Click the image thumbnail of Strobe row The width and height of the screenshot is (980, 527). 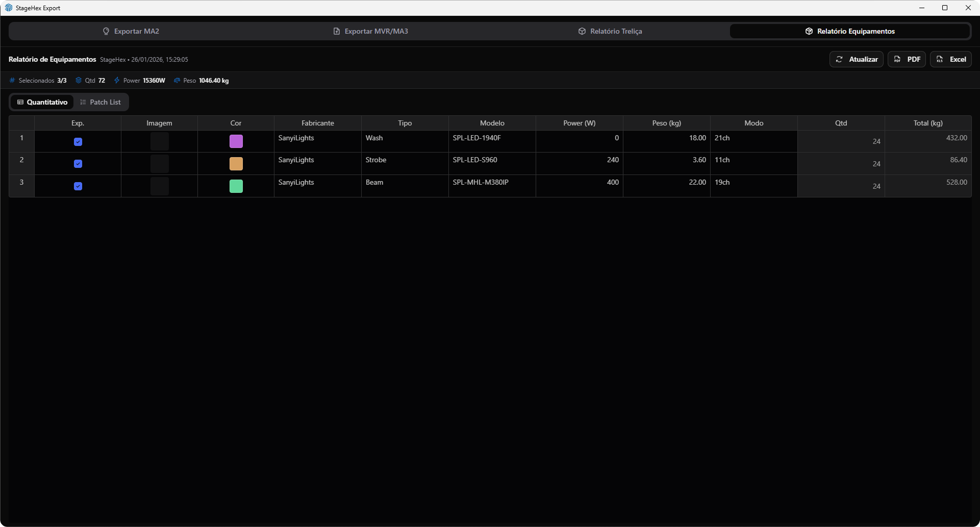tap(160, 164)
